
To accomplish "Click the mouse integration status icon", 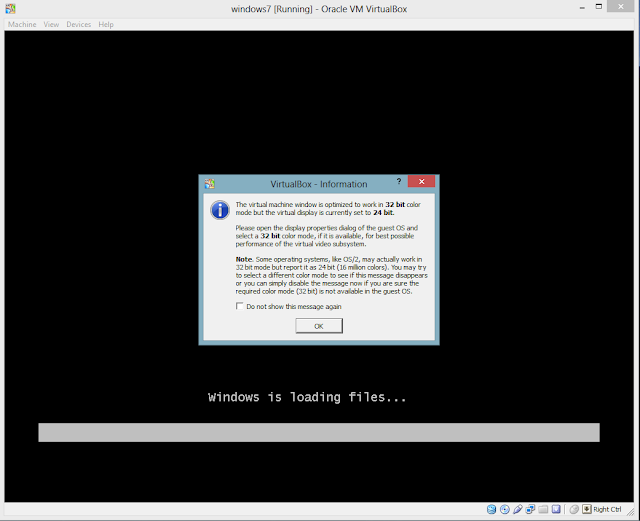I will 574,509.
